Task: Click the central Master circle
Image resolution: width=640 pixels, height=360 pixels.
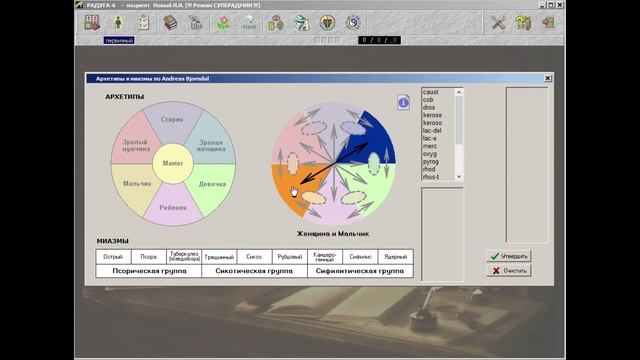Action: point(173,163)
